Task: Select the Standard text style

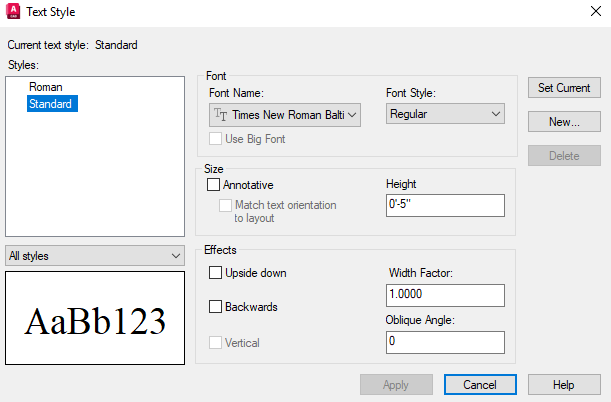Action: pos(51,104)
